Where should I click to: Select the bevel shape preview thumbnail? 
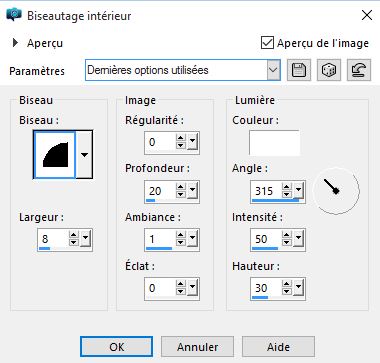(55, 154)
